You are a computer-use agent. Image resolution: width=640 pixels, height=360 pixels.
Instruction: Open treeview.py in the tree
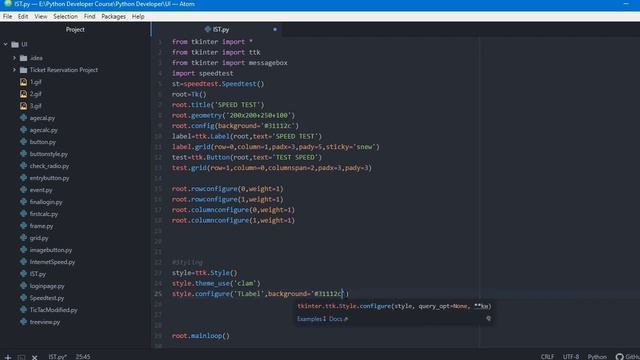[45, 322]
